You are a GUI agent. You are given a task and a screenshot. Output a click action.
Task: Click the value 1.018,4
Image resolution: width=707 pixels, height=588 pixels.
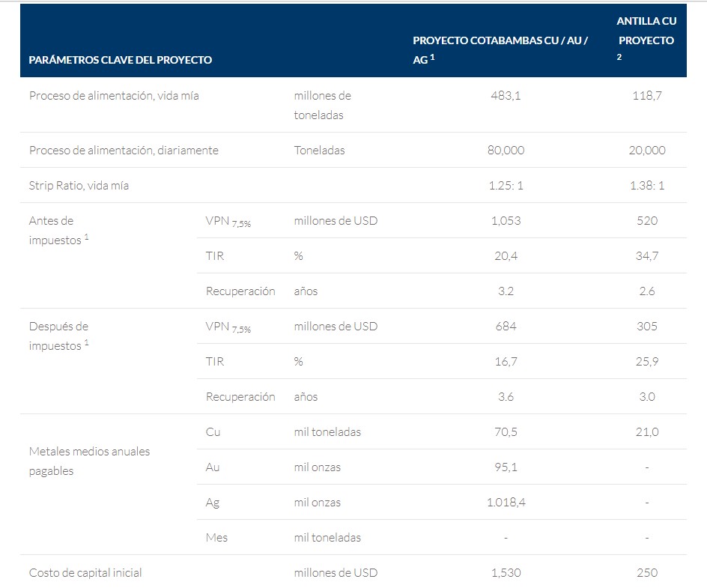pyautogui.click(x=506, y=502)
